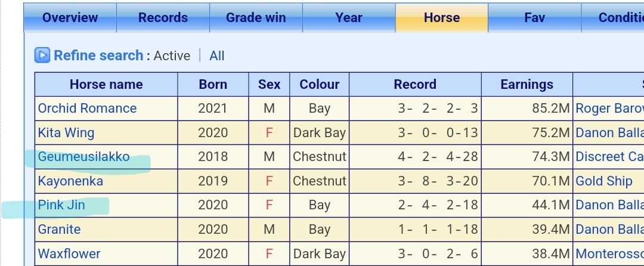Switch to the Overview tab
This screenshot has height=266, width=644.
point(70,18)
